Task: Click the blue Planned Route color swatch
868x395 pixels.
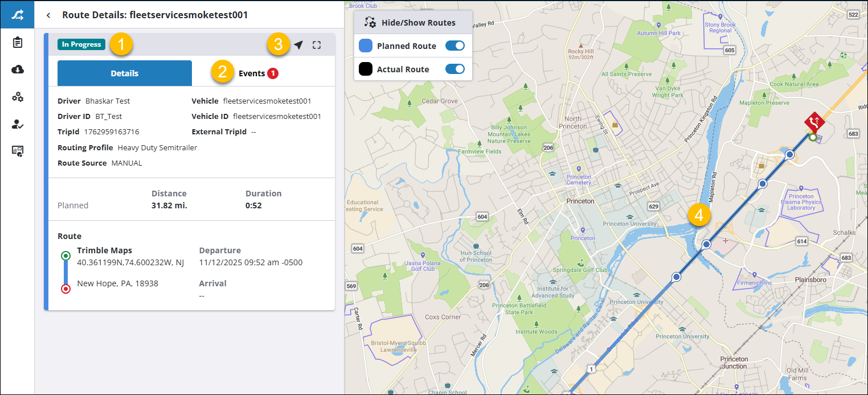Action: coord(365,46)
